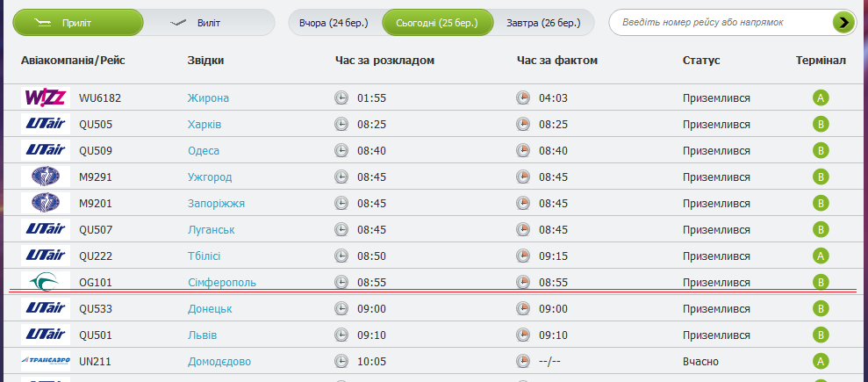Open the Домодєдово origin link

[219, 361]
